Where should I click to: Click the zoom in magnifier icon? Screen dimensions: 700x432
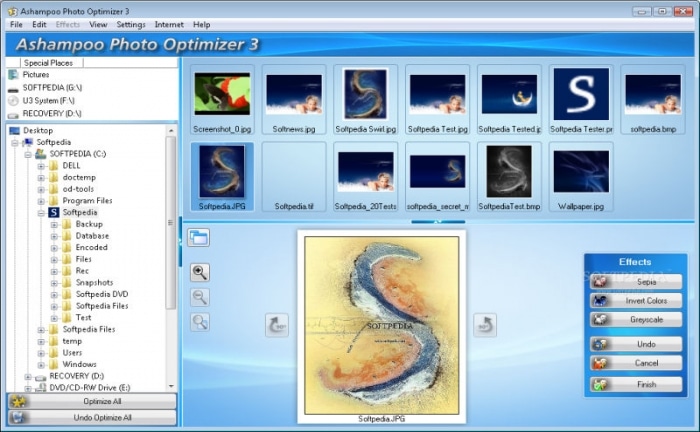200,272
